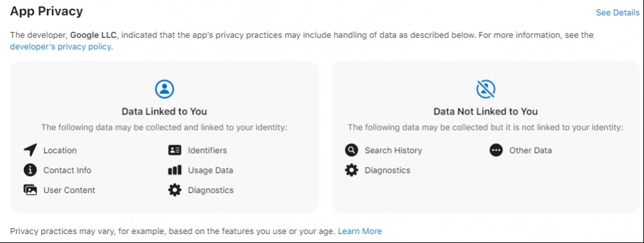Open the Learn More link

click(360, 231)
